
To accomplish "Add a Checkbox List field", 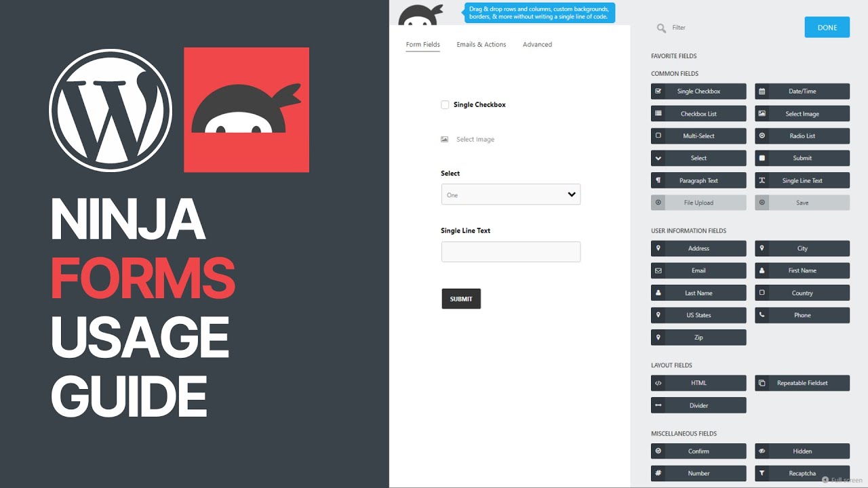I will coord(698,114).
